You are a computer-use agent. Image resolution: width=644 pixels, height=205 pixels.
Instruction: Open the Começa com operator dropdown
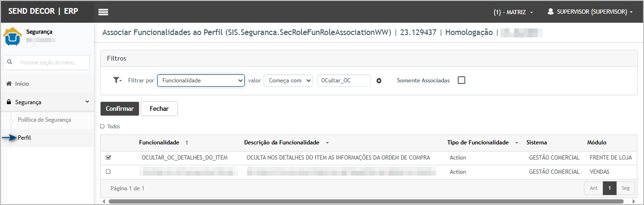coord(288,80)
